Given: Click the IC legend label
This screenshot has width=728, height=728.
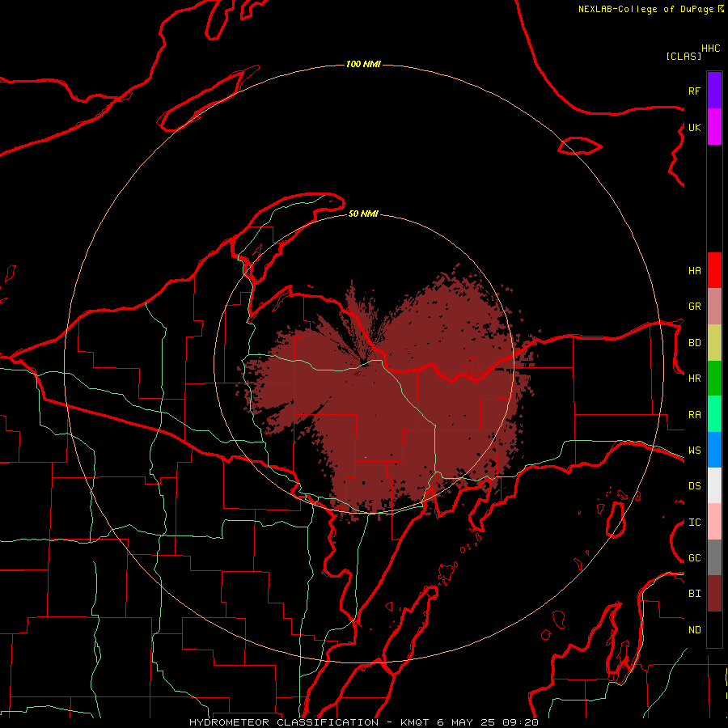Looking at the screenshot, I should 694,523.
